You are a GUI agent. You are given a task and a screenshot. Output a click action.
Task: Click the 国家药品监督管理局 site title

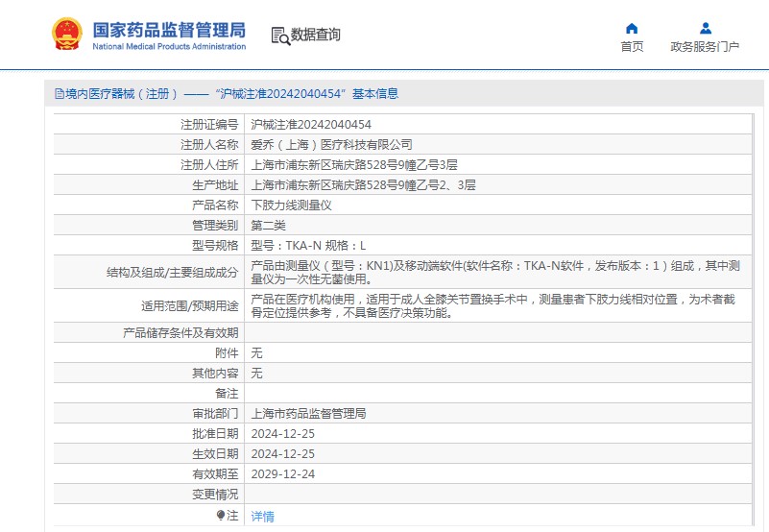169,29
